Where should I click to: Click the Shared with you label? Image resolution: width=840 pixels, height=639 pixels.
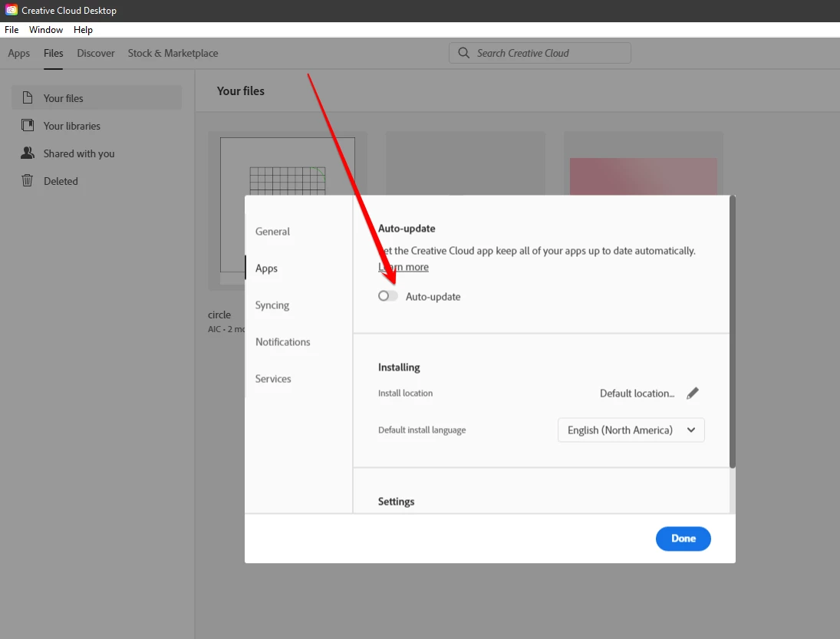click(79, 153)
